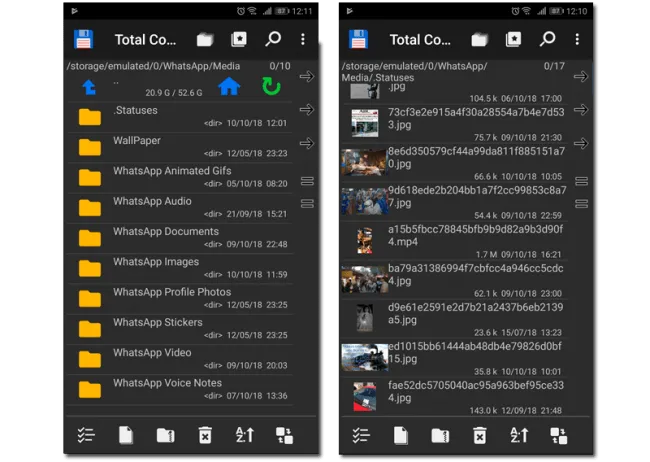Open file fae52dc5705040ac95a963bef95ce334.jpg
The image size is (650, 462).
point(454,396)
